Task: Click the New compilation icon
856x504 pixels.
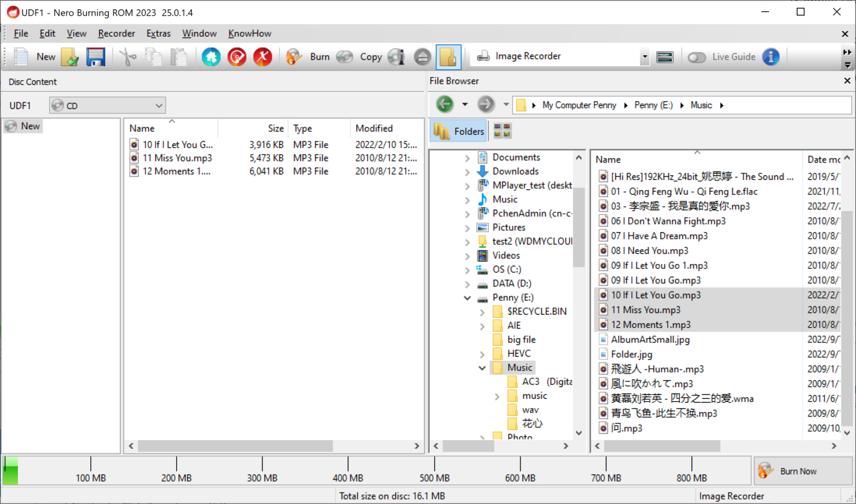Action: pyautogui.click(x=21, y=57)
